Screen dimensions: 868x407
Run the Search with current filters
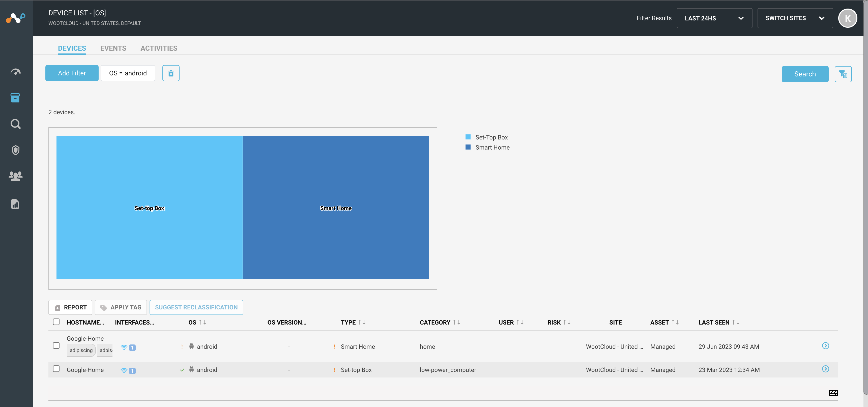pyautogui.click(x=805, y=74)
